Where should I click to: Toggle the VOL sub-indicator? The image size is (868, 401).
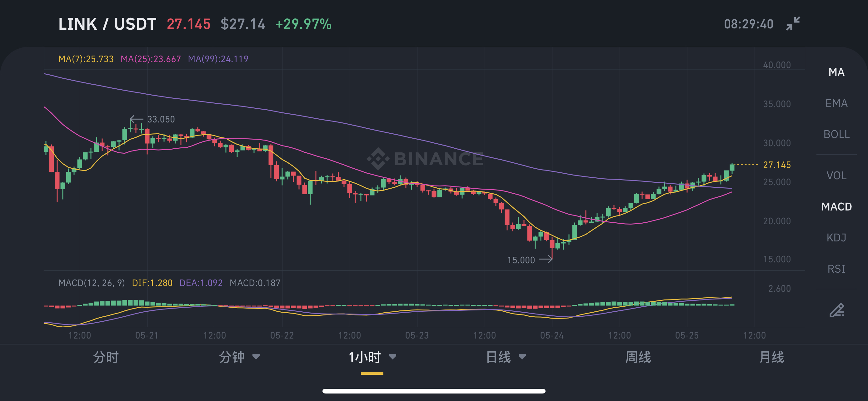(836, 176)
